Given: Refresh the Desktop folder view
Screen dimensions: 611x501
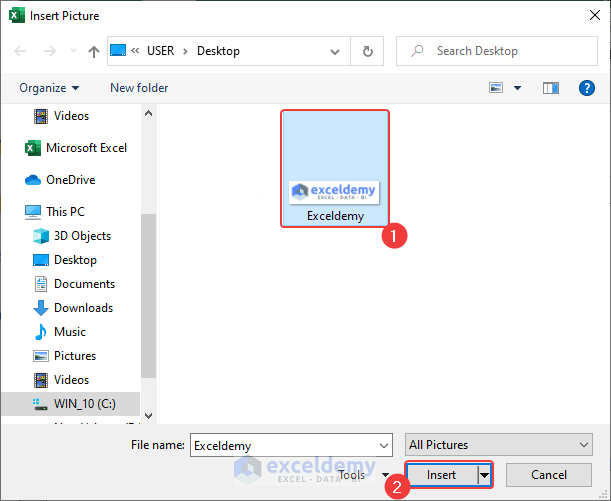Looking at the screenshot, I should tap(367, 51).
